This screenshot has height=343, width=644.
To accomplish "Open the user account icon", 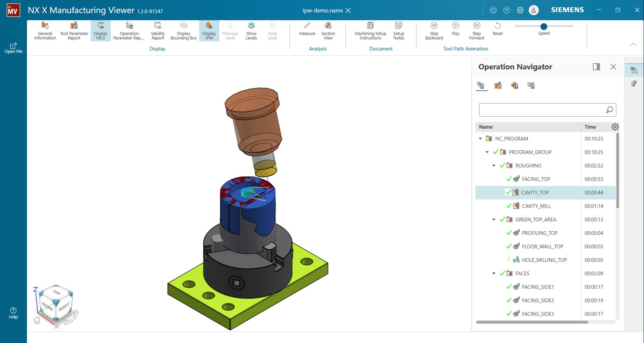I will pos(534,10).
